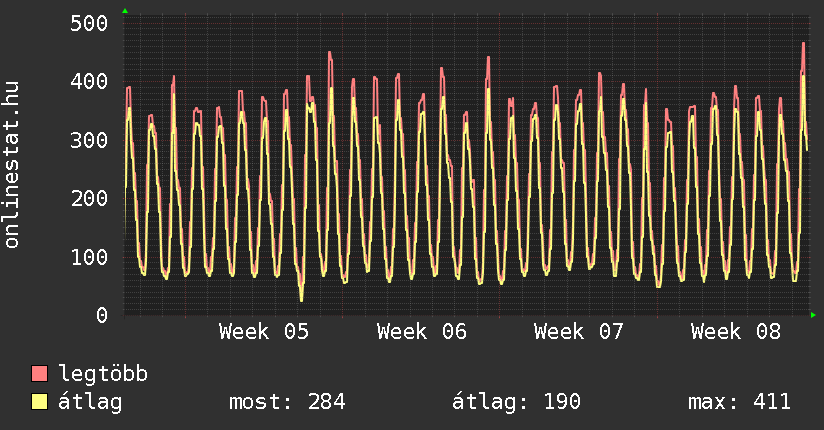Pick the Week 08 axis label
824x430 pixels.
click(736, 332)
